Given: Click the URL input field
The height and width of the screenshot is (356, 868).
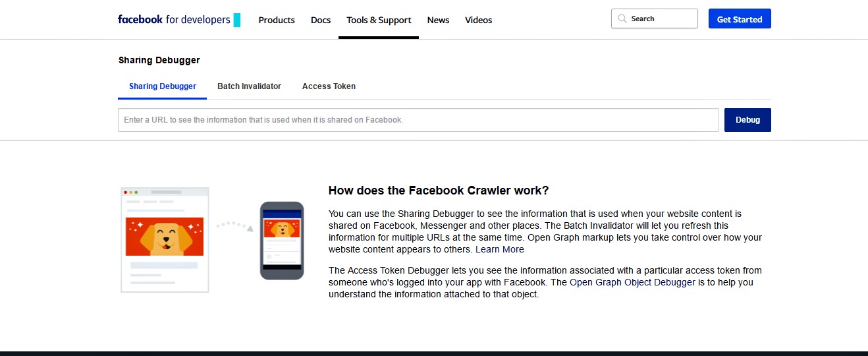Looking at the screenshot, I should [x=418, y=120].
